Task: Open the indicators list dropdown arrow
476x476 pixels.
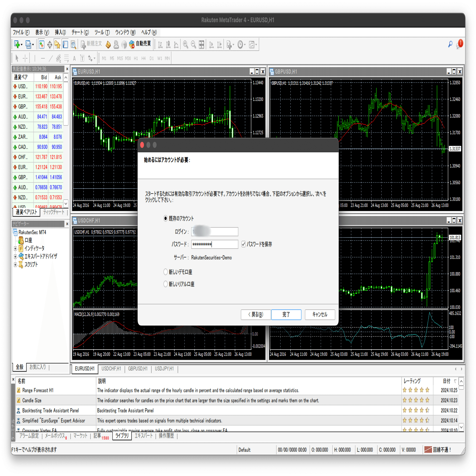Action: [x=233, y=45]
